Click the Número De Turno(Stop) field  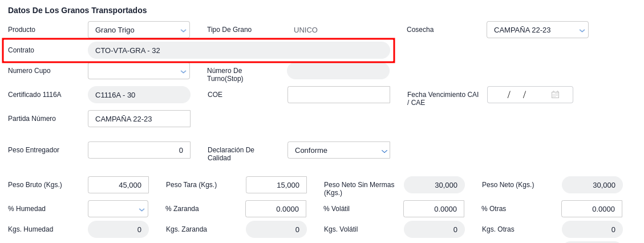[x=338, y=71]
